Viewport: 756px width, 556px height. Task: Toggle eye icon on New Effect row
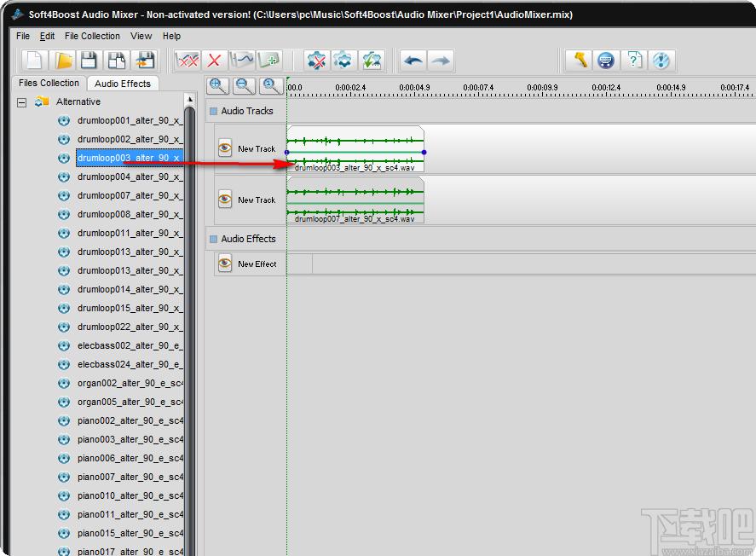(225, 264)
